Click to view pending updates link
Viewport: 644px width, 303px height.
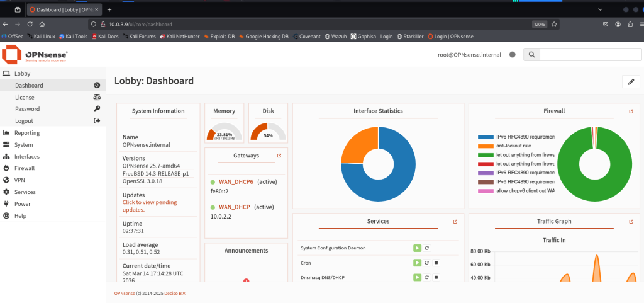pyautogui.click(x=149, y=206)
